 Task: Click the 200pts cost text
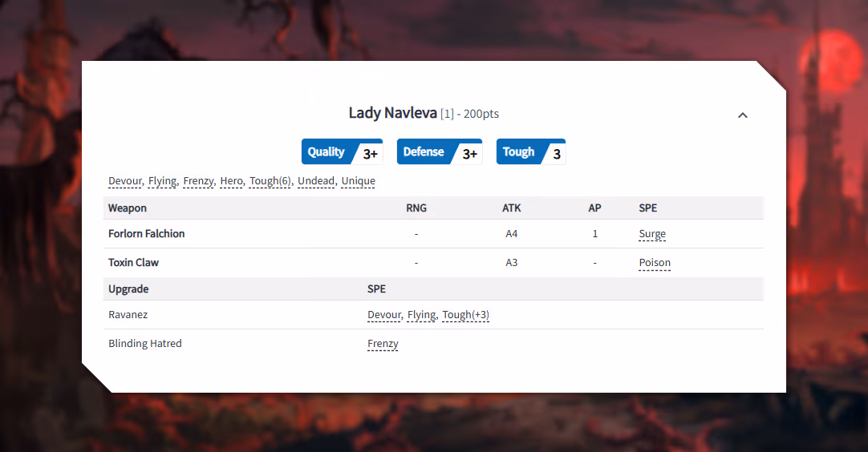point(481,114)
